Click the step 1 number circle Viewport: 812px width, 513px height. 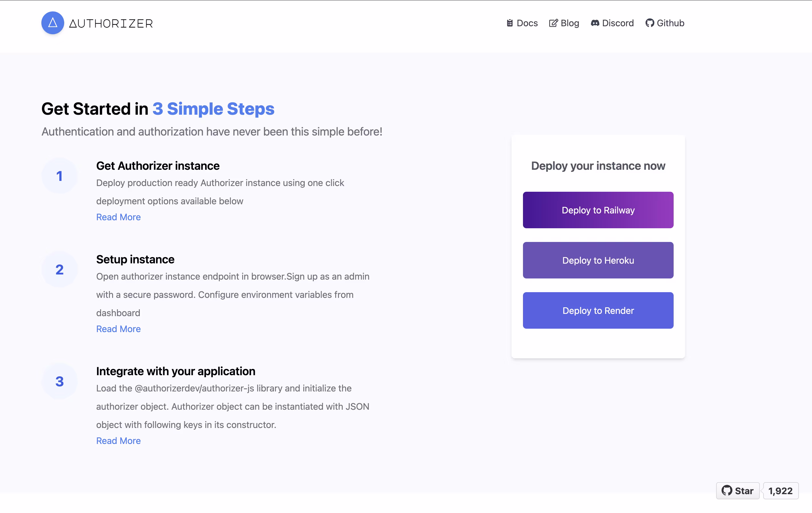coord(60,176)
